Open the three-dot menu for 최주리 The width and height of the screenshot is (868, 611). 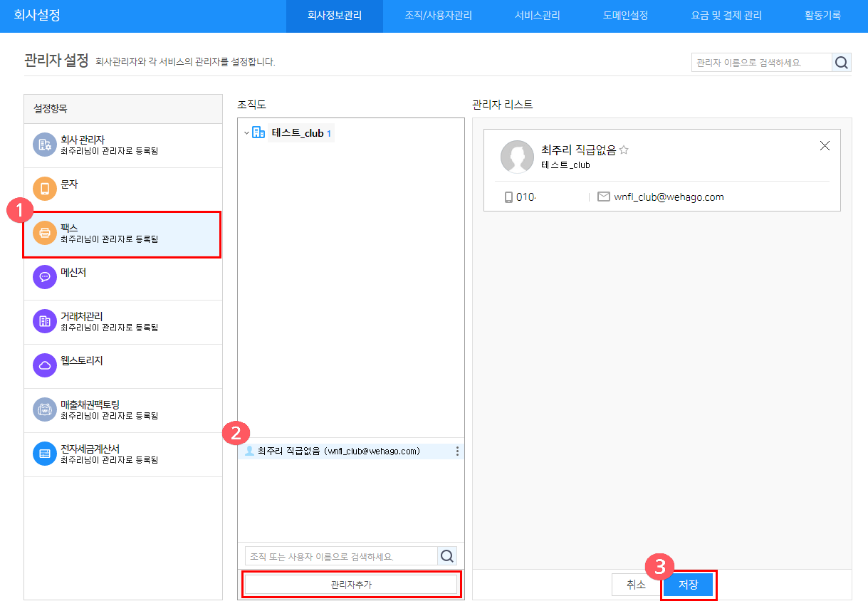click(x=457, y=451)
